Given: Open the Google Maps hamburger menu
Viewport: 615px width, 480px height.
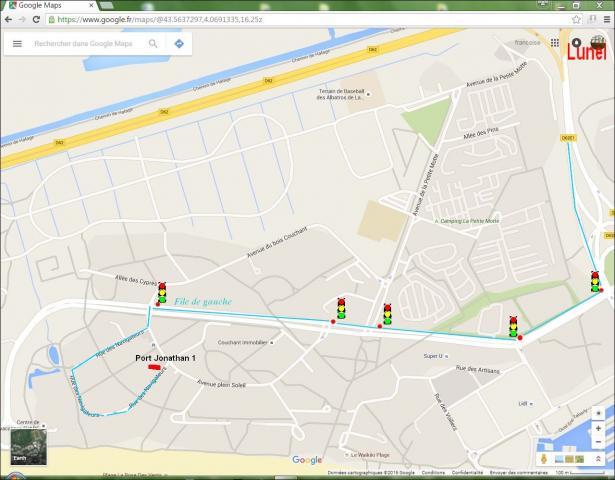Looking at the screenshot, I should pos(17,44).
